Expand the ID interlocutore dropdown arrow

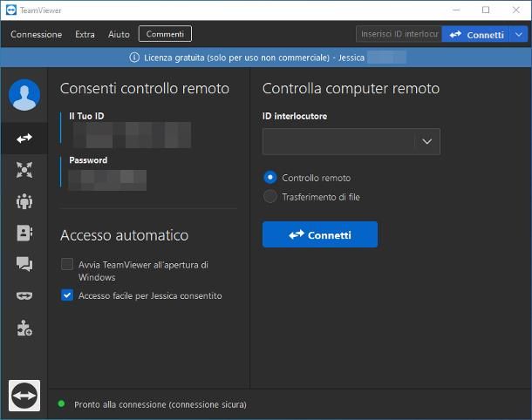pyautogui.click(x=426, y=141)
